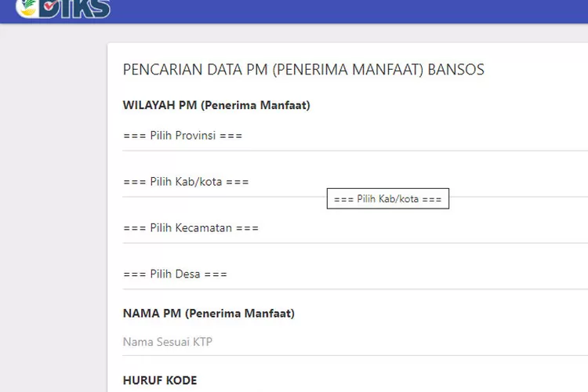Open the Pilih Kecamatan dropdown
Image resolution: width=588 pixels, height=392 pixels.
coord(355,228)
